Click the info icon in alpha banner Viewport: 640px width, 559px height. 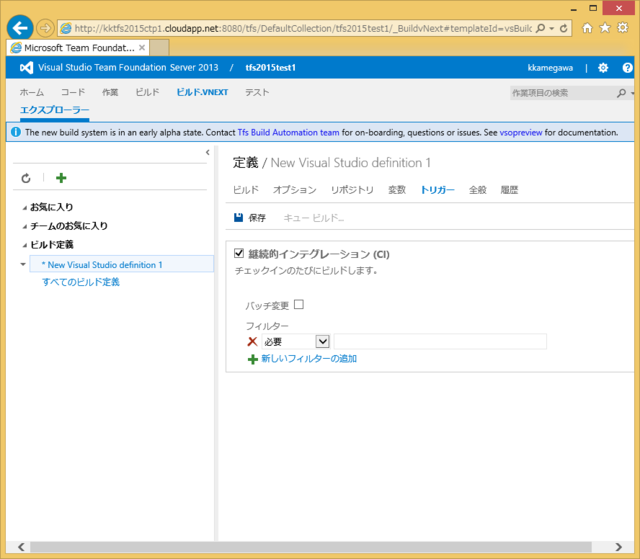click(16, 132)
